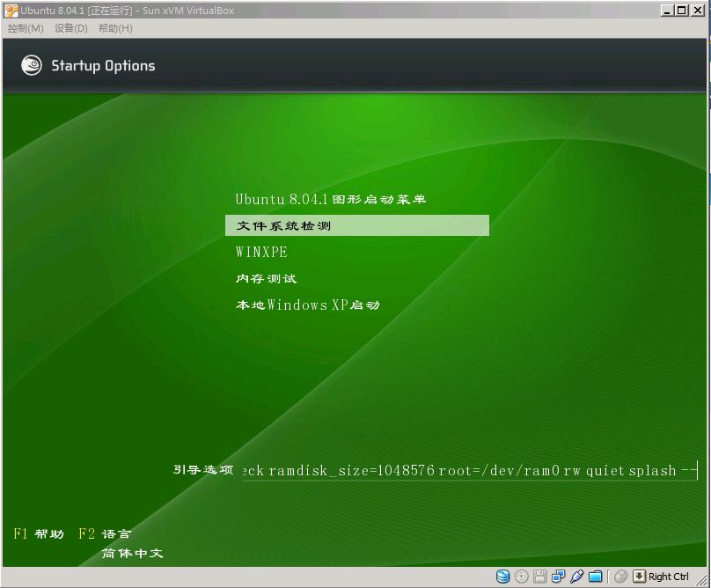Click the CD/DVD drive status icon
This screenshot has height=588, width=711.
click(x=522, y=577)
